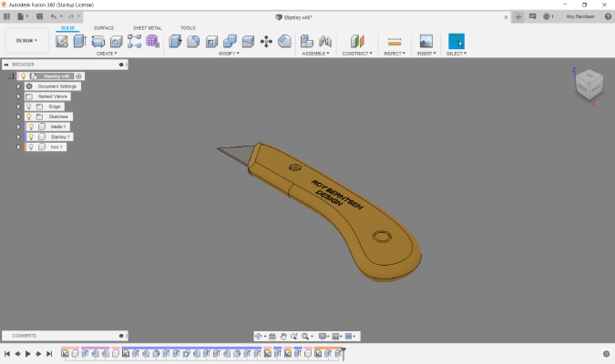
Task: Select the Hole tool
Action: 116,41
